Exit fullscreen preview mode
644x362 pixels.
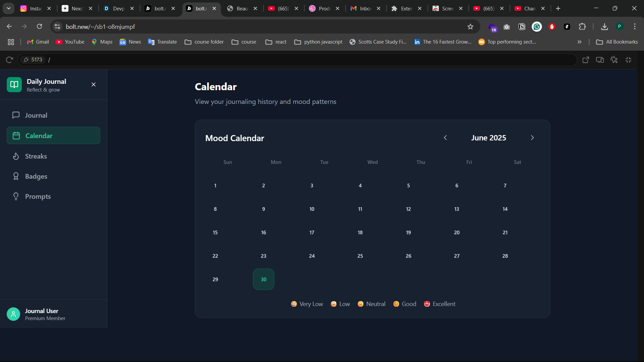click(628, 60)
